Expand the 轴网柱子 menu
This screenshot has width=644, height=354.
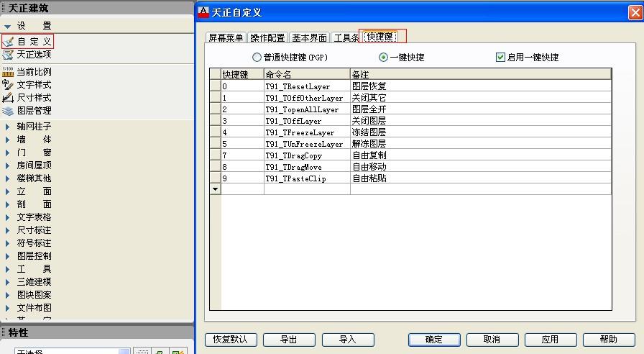7,127
